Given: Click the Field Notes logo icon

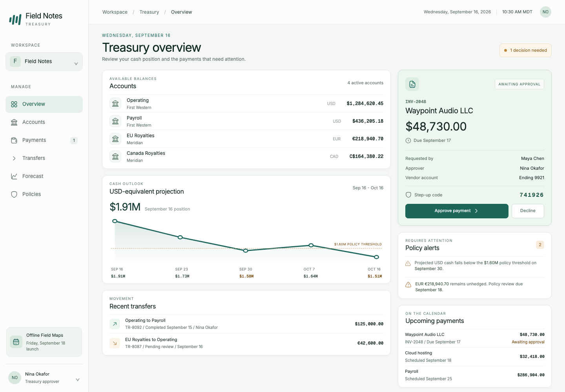Looking at the screenshot, I should click(x=15, y=19).
